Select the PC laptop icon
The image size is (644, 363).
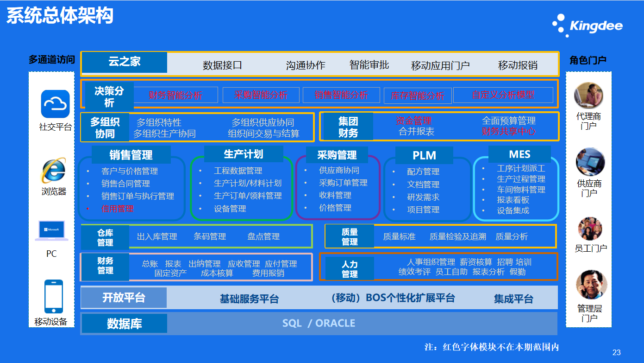[51, 231]
